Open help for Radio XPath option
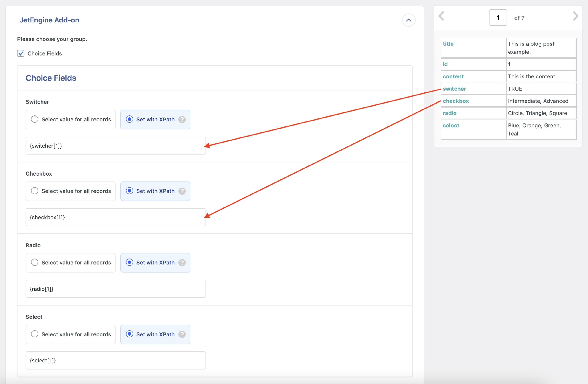 click(x=182, y=263)
